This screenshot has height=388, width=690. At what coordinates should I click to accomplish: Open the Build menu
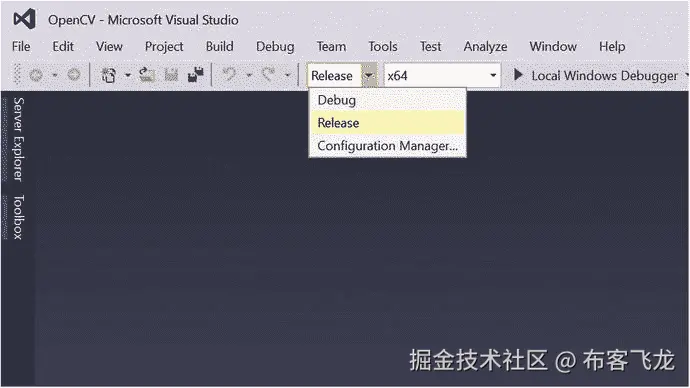(x=220, y=47)
